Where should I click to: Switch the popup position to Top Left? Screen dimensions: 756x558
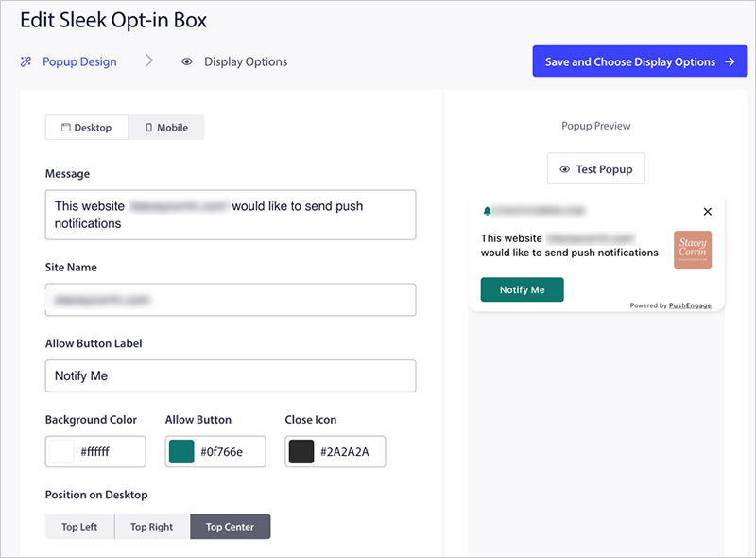79,526
